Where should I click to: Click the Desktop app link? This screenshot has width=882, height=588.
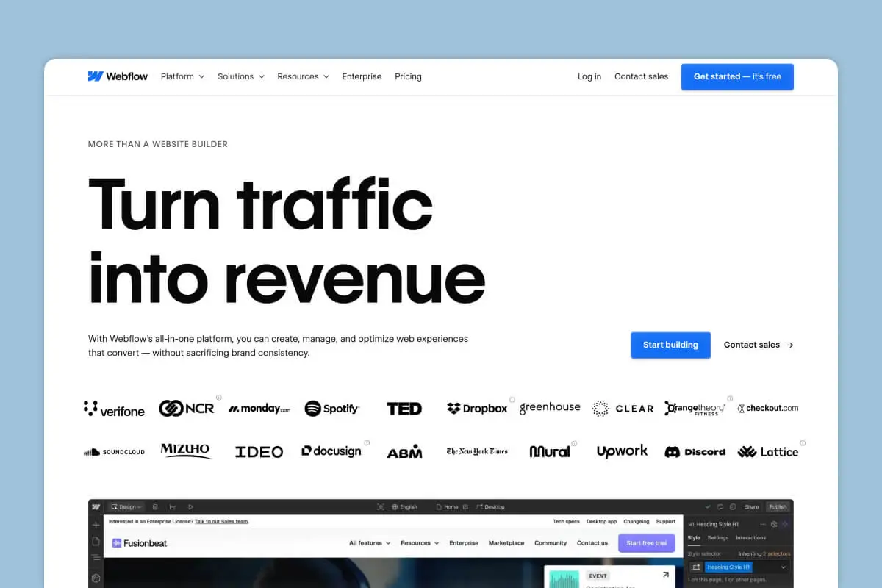point(601,521)
